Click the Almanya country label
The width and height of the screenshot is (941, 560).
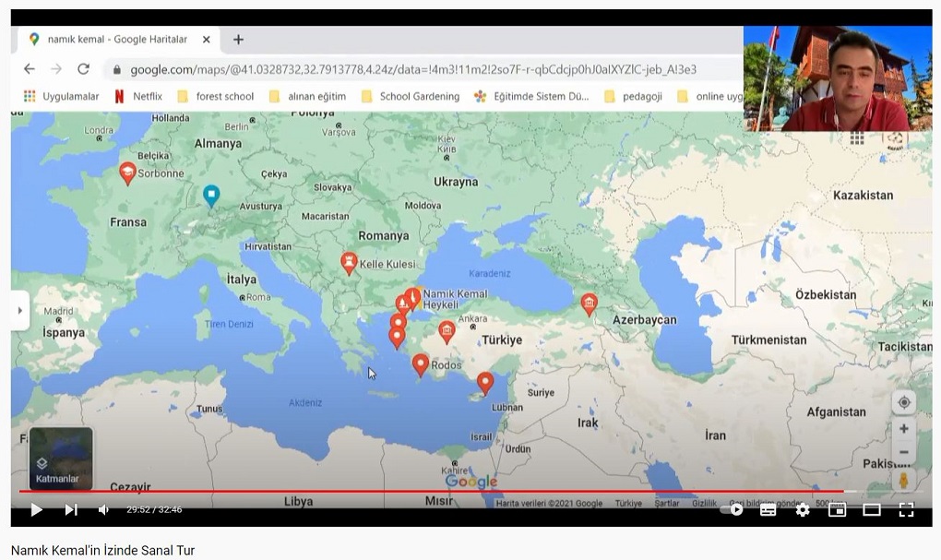pos(218,143)
